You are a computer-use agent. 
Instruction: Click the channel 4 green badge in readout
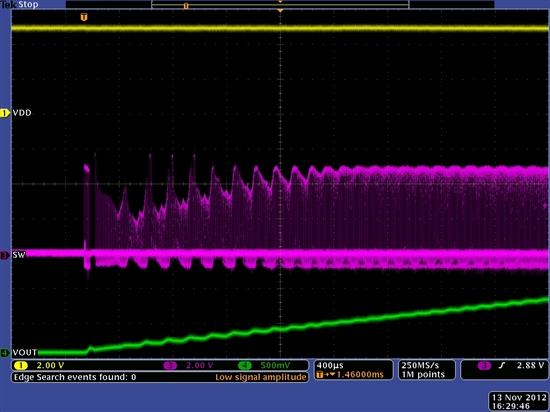(x=245, y=366)
